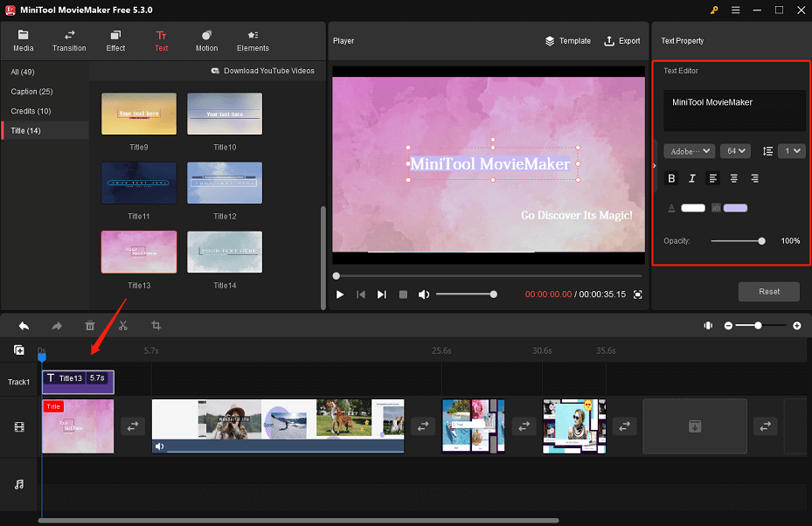Open the Media tab
Image resolution: width=812 pixels, height=526 pixels.
23,41
